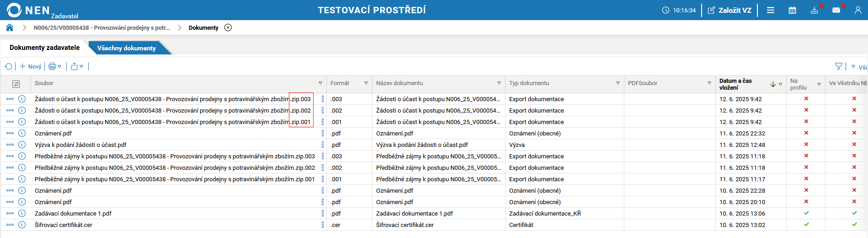The height and width of the screenshot is (238, 868).
Task: Open the print dropdown in the toolbar
Action: [x=55, y=66]
